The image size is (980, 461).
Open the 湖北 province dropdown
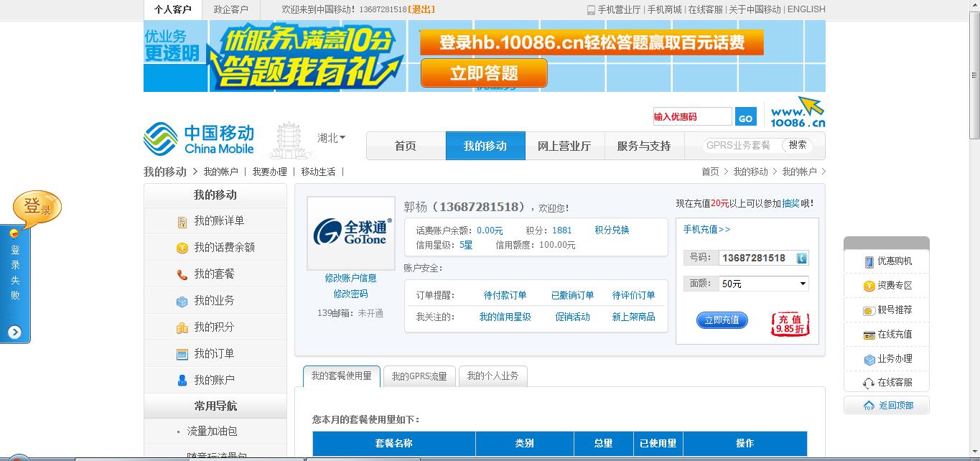click(x=332, y=138)
